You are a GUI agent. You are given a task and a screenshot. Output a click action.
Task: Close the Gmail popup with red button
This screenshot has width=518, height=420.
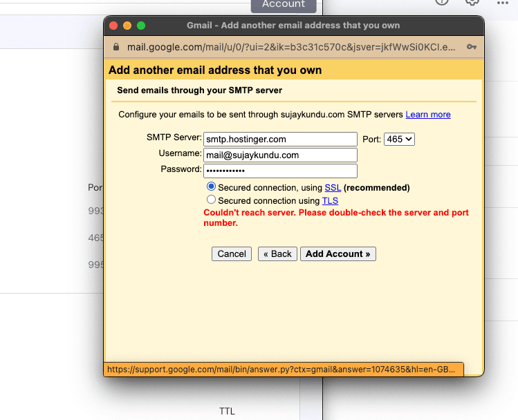click(113, 26)
